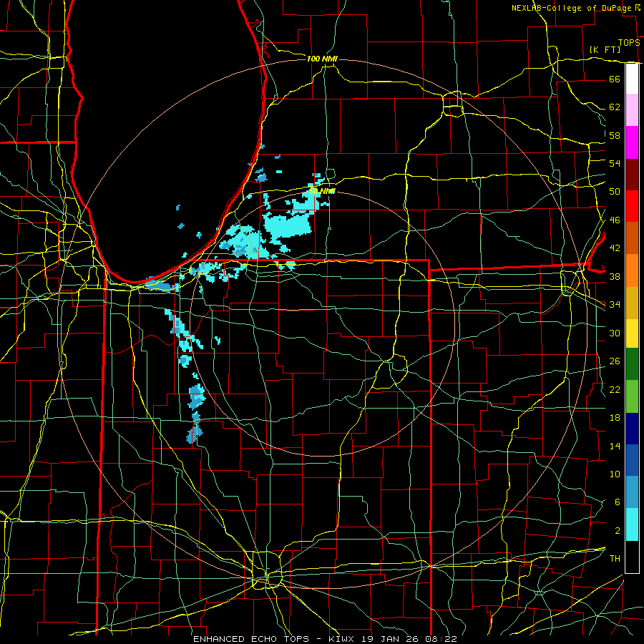
Task: Click the light green 22 kft swatch
Action: [x=632, y=396]
